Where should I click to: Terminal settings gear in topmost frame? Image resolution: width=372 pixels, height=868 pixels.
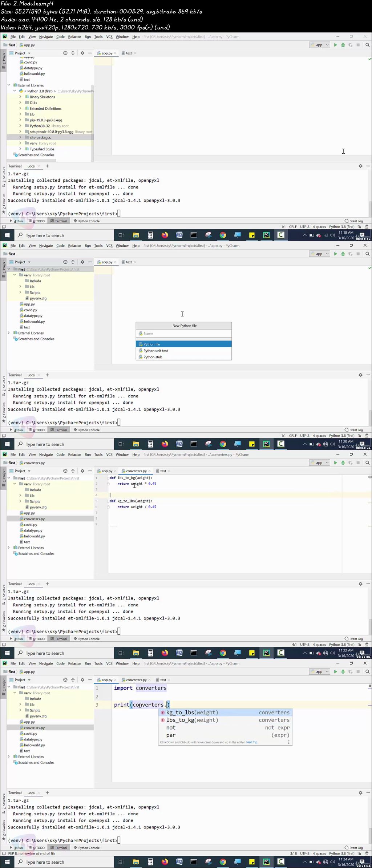360,166
